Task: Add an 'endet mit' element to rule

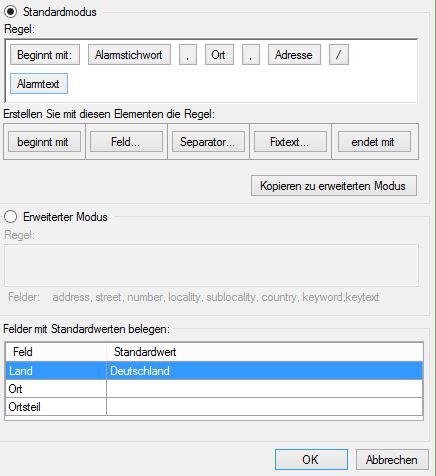Action: point(374,142)
